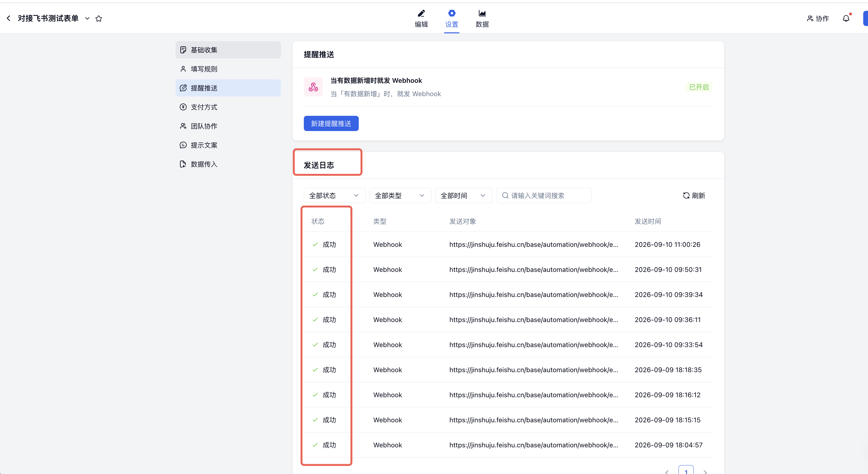The image size is (868, 474).
Task: Select timestamp 2026-09-10 09:50:31
Action: click(x=668, y=270)
